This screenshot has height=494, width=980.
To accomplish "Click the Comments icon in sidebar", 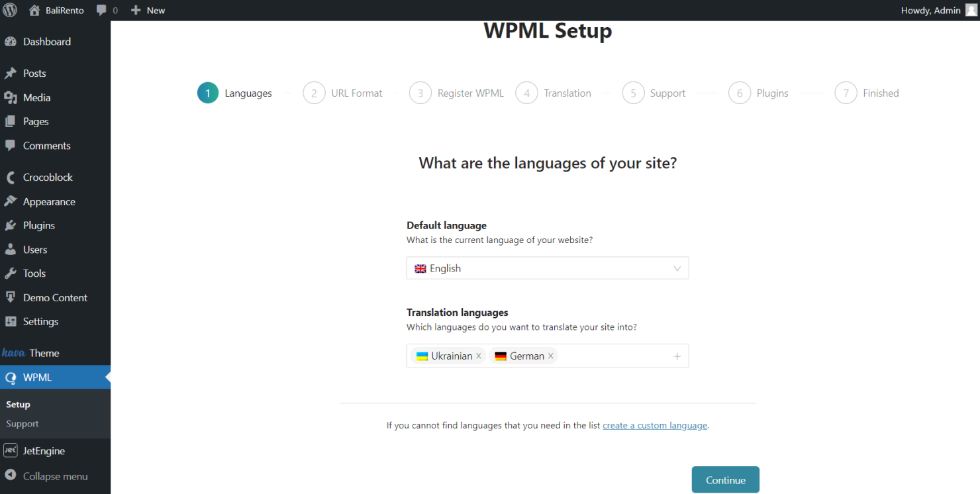I will point(11,145).
